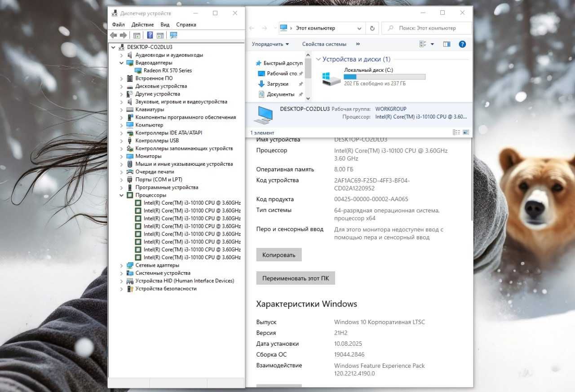Click the blue help icon in Explorer toolbar

pos(462,44)
